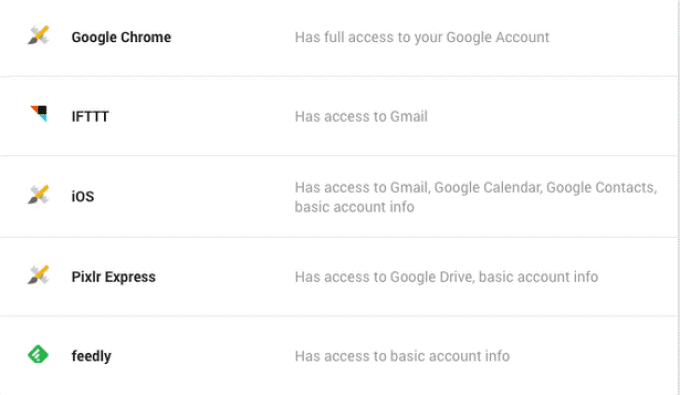This screenshot has width=680, height=395.
Task: Open the feedly app name
Action: coord(92,356)
